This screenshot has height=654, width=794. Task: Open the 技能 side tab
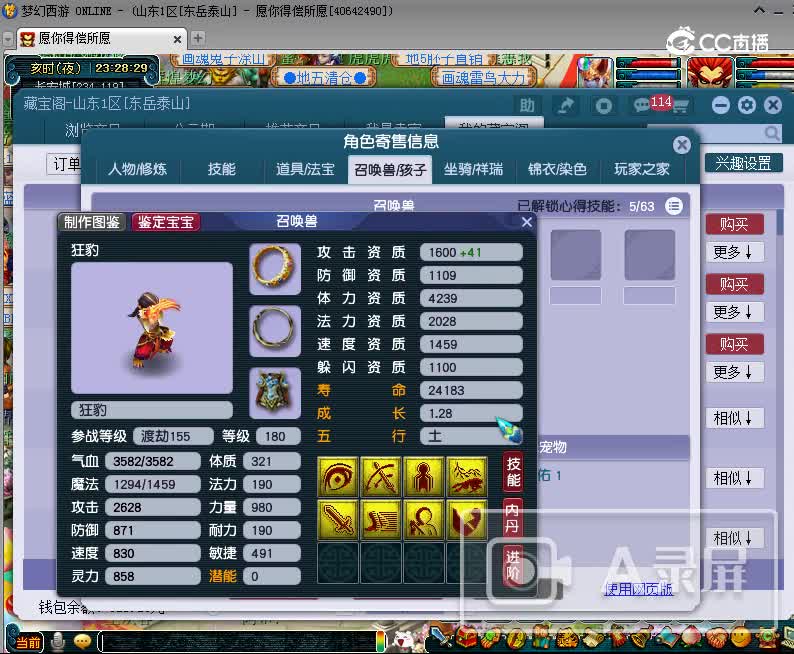(x=513, y=472)
